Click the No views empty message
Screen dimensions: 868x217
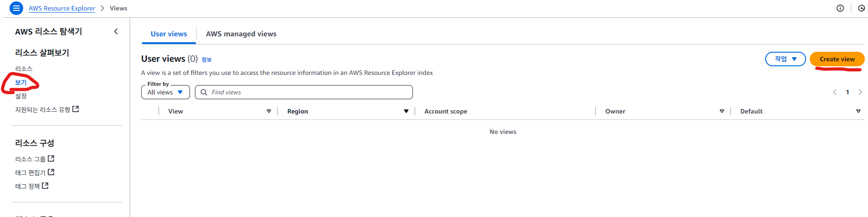503,132
